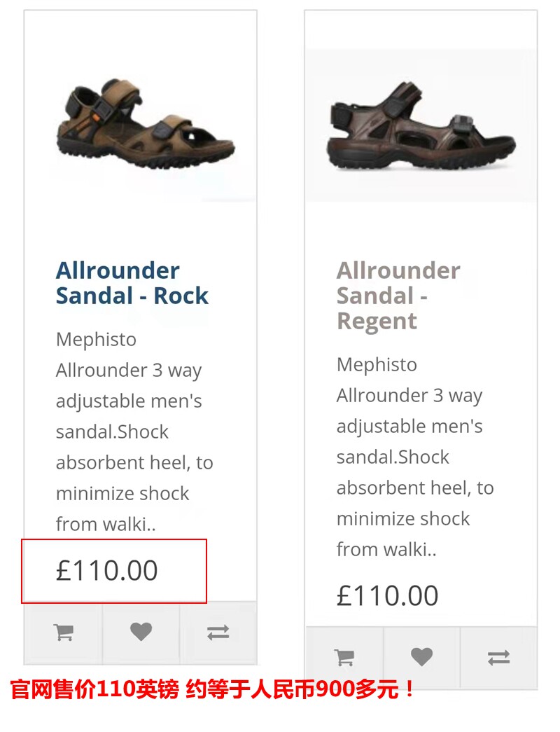Viewport: 560px width, 732px height.
Task: Click the Regent sandal's heart wishlist icon
Action: click(x=421, y=658)
